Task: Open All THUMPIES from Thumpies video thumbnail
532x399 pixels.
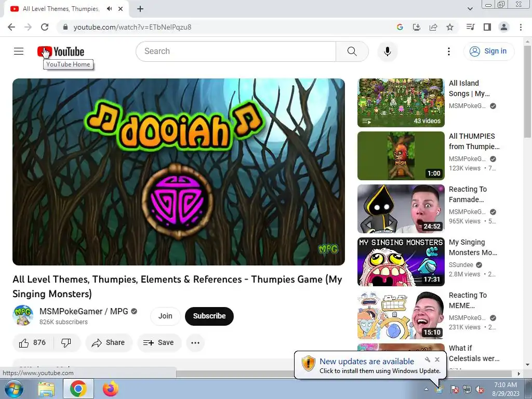Action: tap(401, 156)
